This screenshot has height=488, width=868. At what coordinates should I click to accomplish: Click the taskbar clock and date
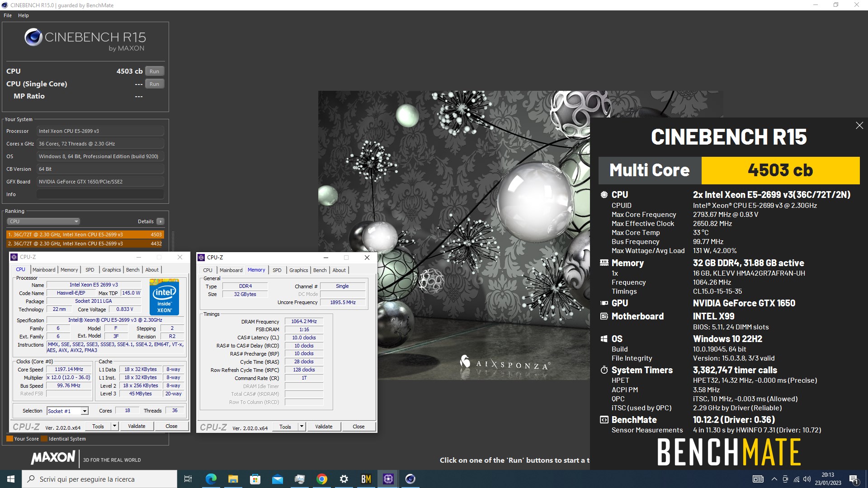(x=828, y=479)
